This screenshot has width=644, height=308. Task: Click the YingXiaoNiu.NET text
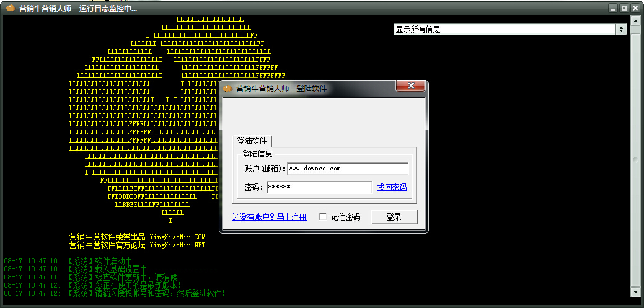point(177,245)
